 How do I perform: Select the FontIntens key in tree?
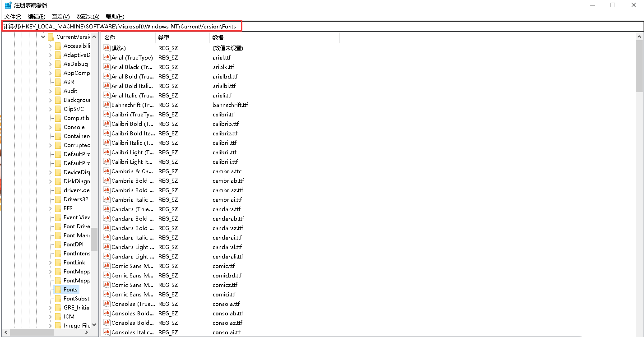click(77, 254)
